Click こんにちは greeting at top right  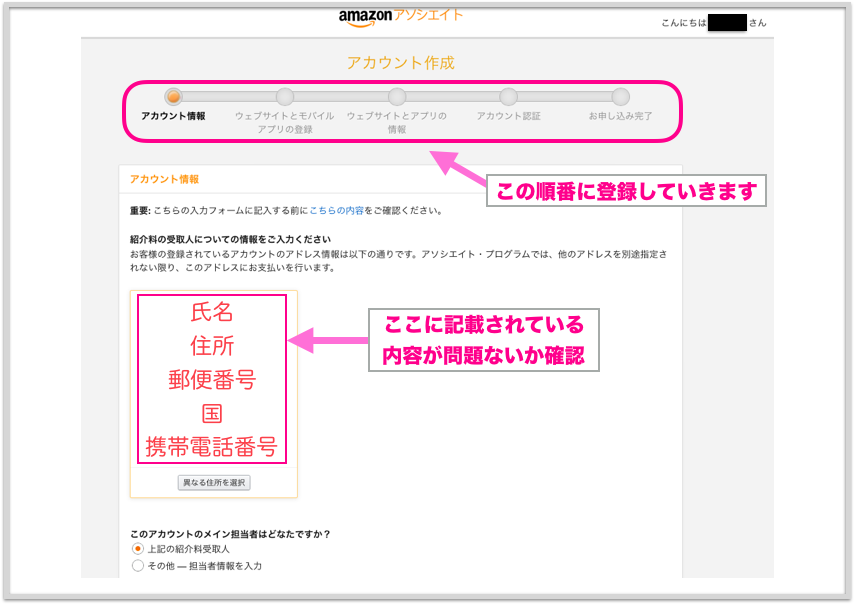pos(684,23)
